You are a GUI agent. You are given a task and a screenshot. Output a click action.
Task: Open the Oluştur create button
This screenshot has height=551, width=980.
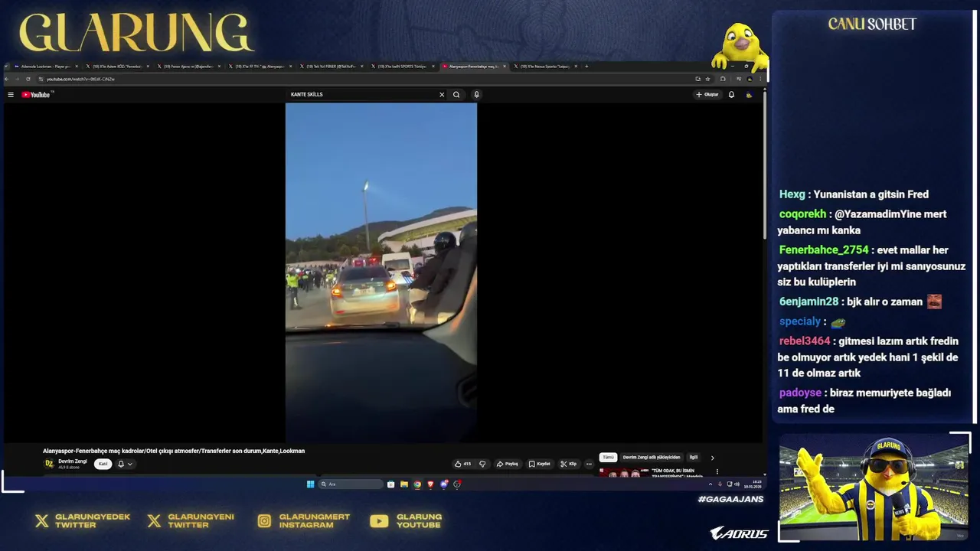[x=707, y=95]
